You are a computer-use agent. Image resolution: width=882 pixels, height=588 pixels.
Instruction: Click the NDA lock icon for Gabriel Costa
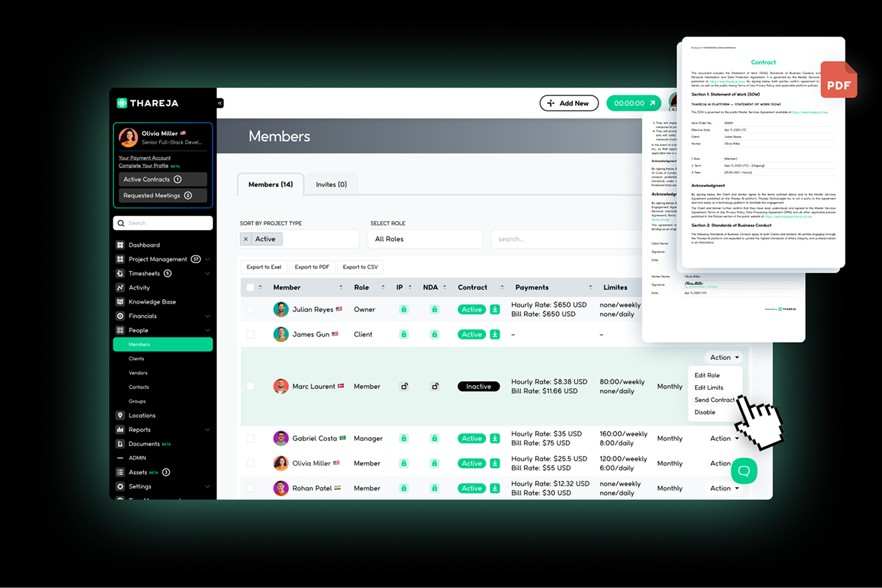434,438
